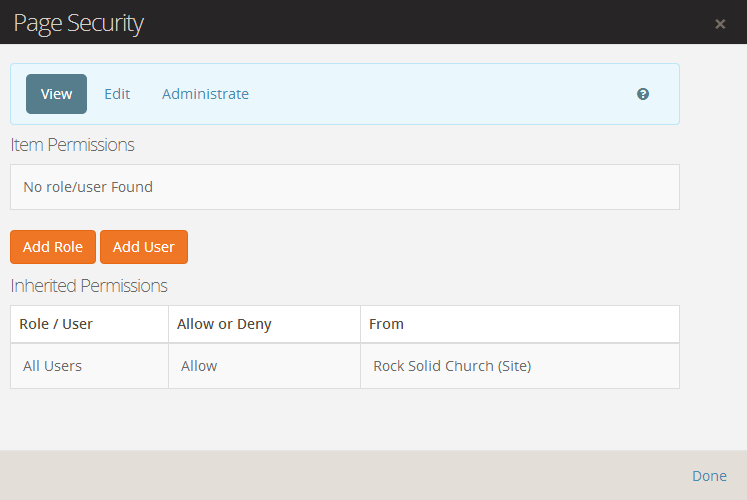The height and width of the screenshot is (500, 747).
Task: Select the 'All Users' table cell
Action: [90, 366]
